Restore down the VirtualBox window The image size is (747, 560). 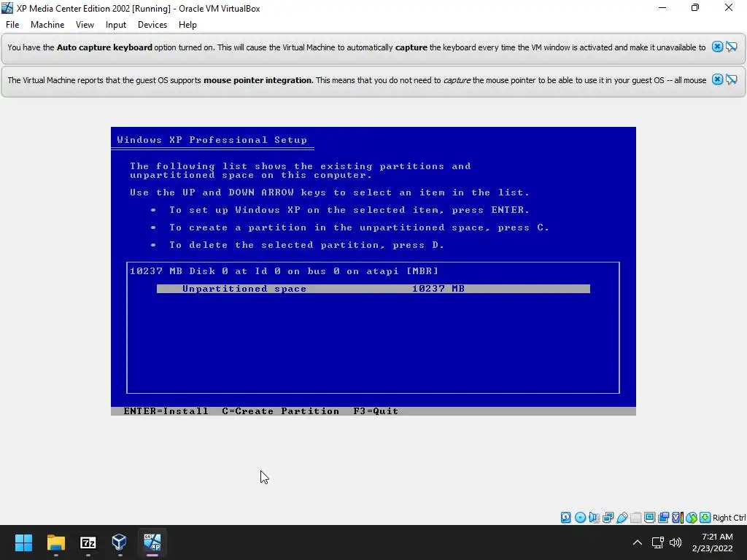(x=695, y=7)
